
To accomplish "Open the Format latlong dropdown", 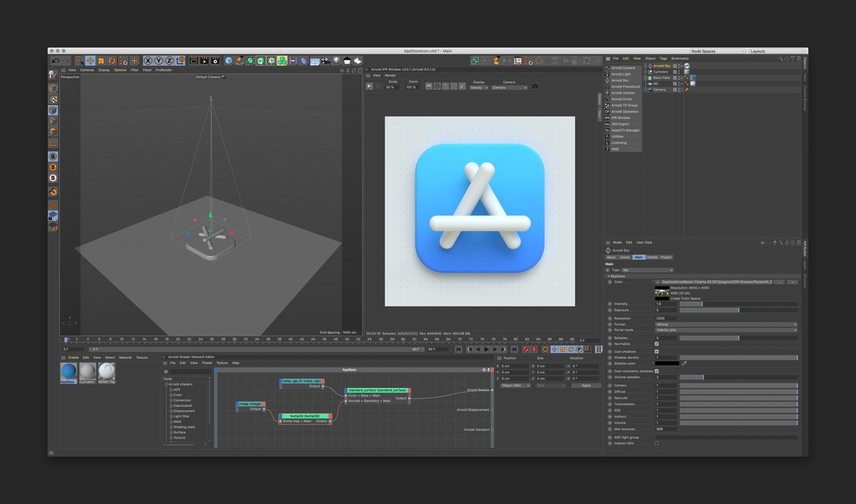I will point(726,324).
